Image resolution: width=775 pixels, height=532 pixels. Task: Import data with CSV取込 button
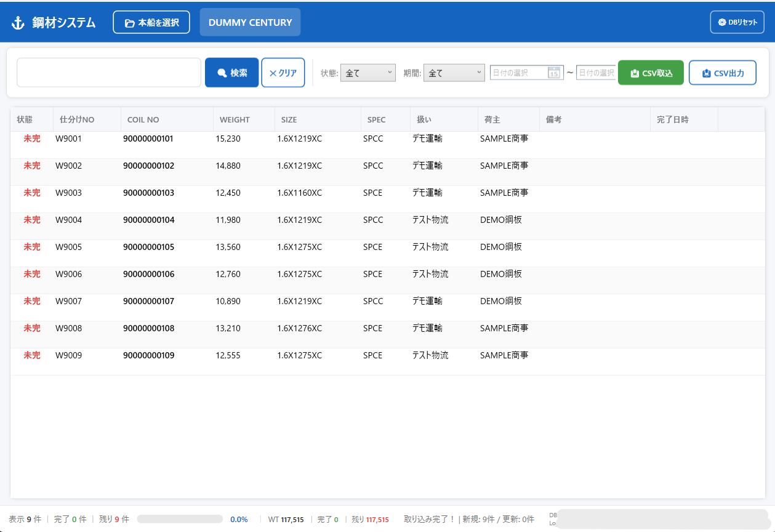[651, 73]
